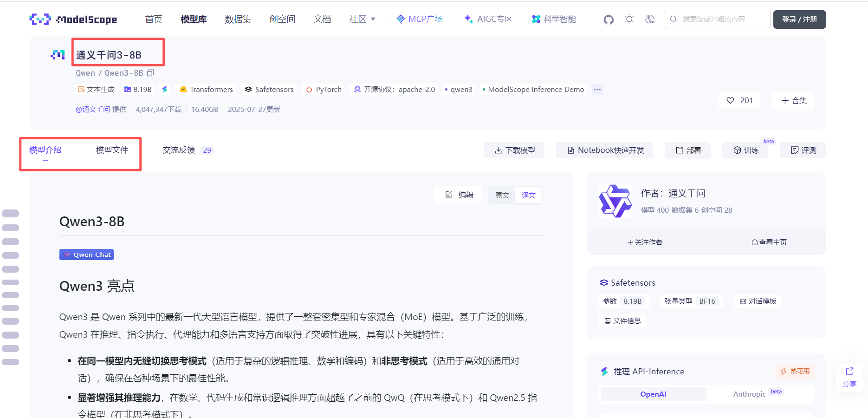The height and width of the screenshot is (418, 868).
Task: Open ModelScope's GitHub icon in the header
Action: pyautogui.click(x=608, y=19)
